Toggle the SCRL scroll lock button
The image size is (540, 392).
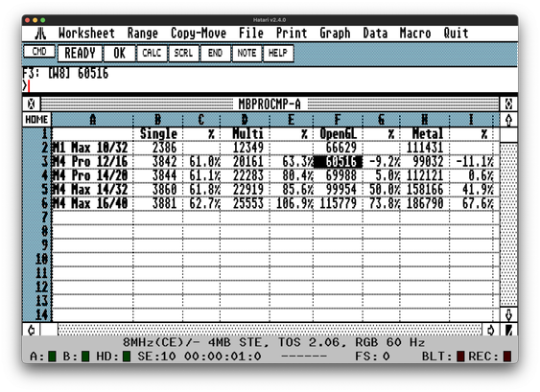(183, 53)
